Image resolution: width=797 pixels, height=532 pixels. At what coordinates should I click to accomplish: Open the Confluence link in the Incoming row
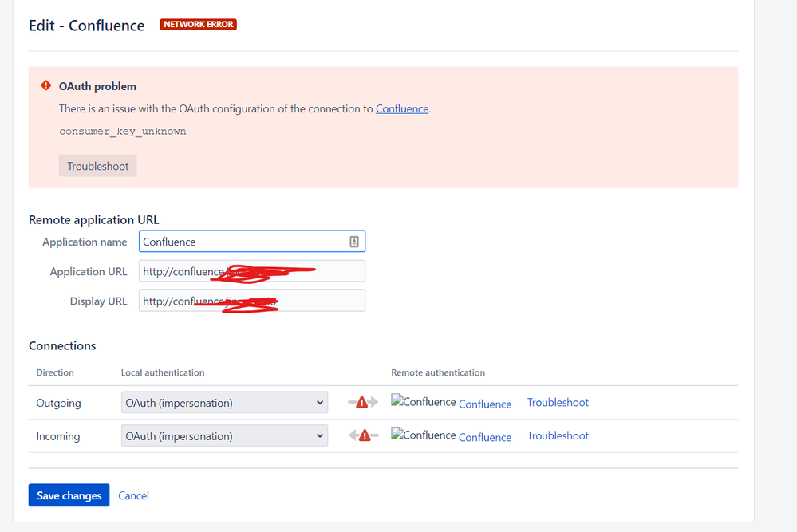[485, 438]
